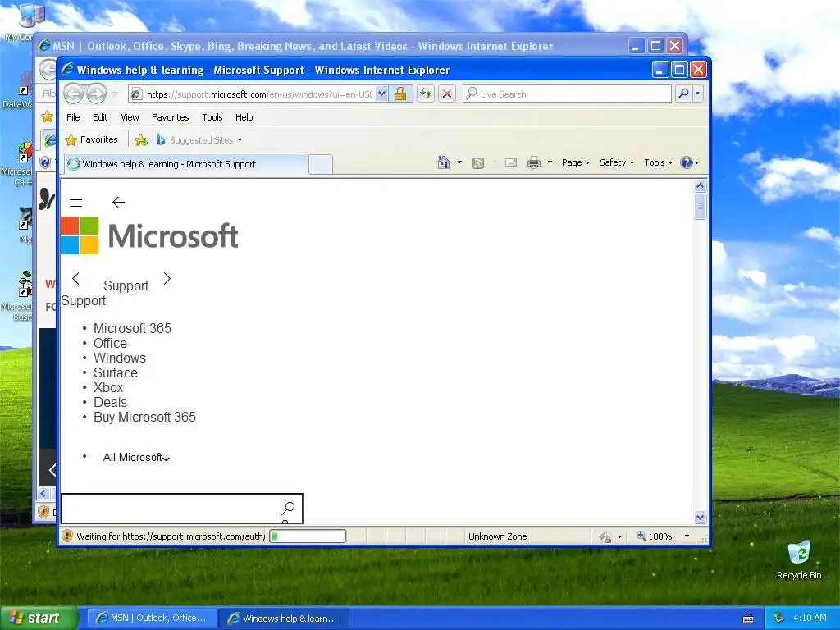Switch to MSN taskbar window button
The image size is (840, 630).
coord(152,619)
